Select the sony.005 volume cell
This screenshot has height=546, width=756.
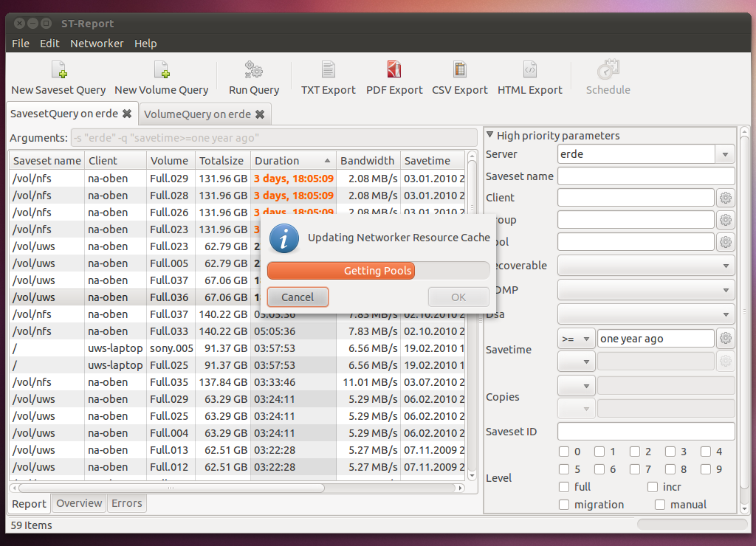171,348
